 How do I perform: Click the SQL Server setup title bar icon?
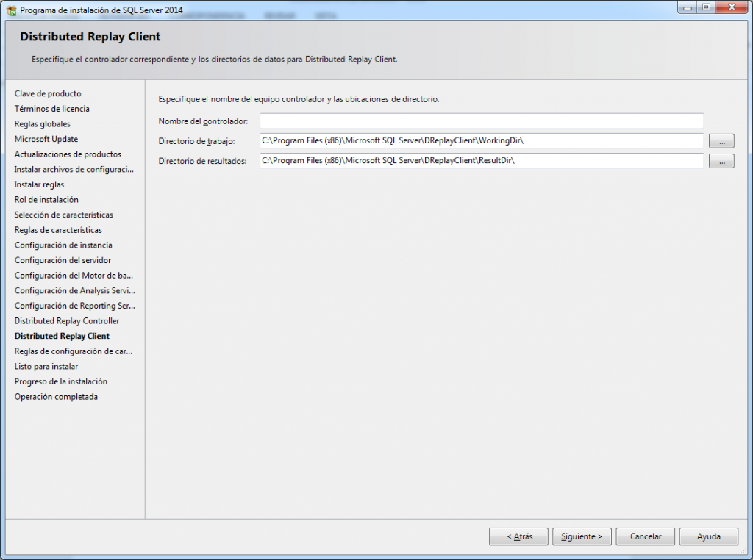pos(12,10)
